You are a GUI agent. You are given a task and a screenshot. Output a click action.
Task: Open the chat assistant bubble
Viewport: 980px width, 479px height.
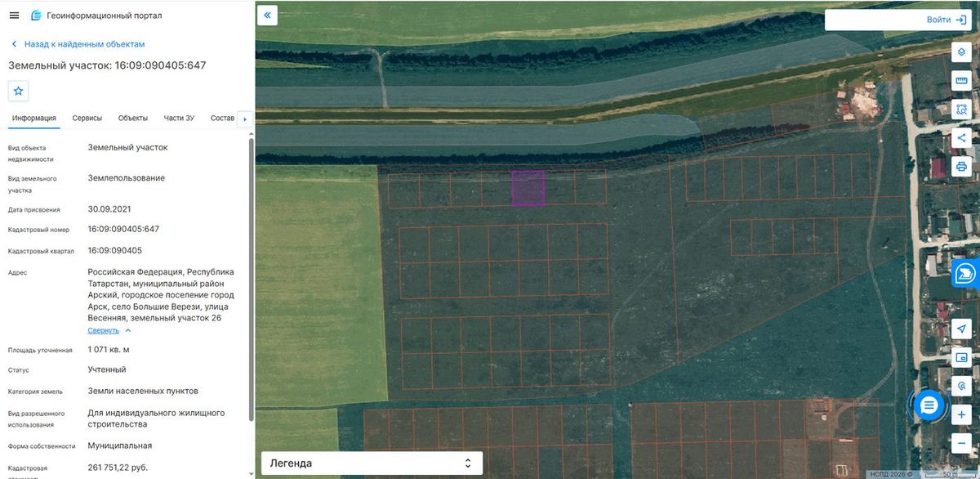pos(929,405)
